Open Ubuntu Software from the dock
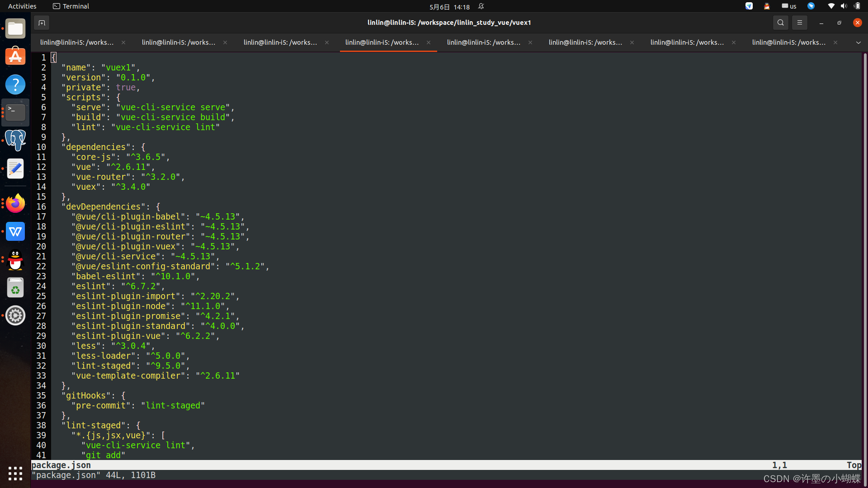The width and height of the screenshot is (868, 488). point(15,56)
